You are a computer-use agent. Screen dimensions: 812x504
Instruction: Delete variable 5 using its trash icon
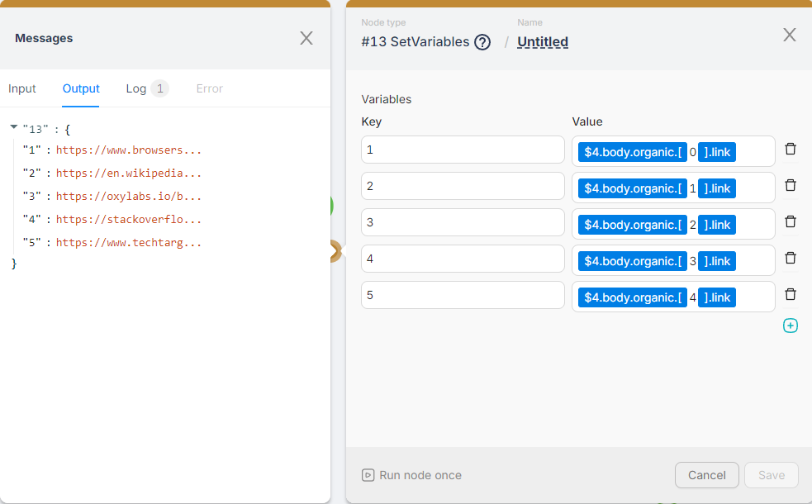[791, 294]
